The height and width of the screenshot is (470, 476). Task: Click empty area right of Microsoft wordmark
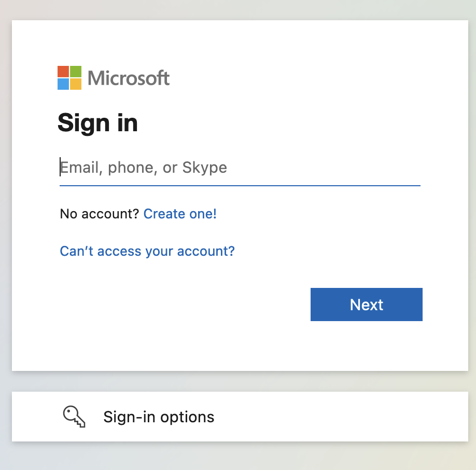(311, 78)
